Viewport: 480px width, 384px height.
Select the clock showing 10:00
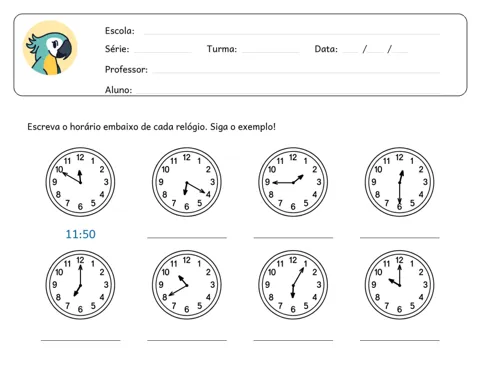tap(399, 285)
